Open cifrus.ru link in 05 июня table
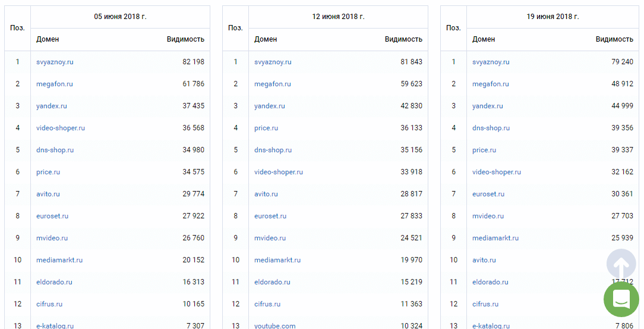 point(49,304)
